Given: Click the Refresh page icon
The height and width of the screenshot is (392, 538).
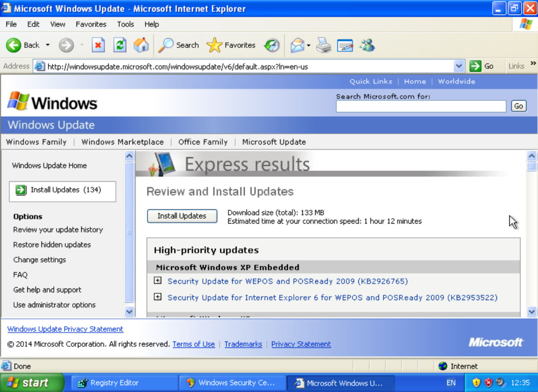Looking at the screenshot, I should [119, 45].
